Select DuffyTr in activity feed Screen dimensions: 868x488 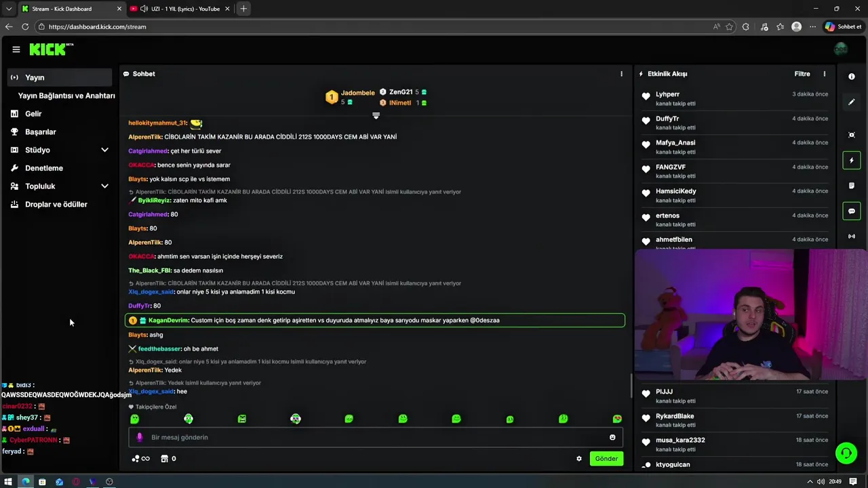tap(736, 123)
